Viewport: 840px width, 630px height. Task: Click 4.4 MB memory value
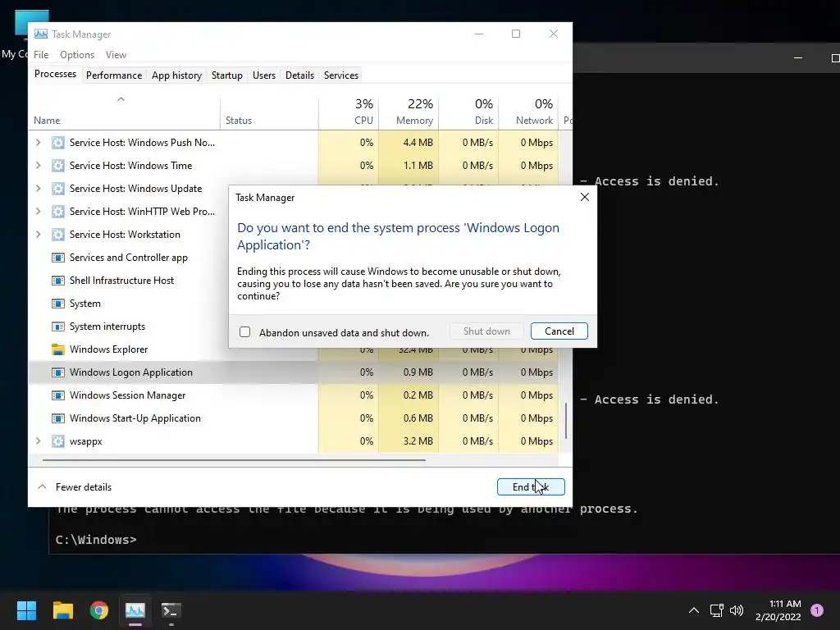(x=418, y=143)
